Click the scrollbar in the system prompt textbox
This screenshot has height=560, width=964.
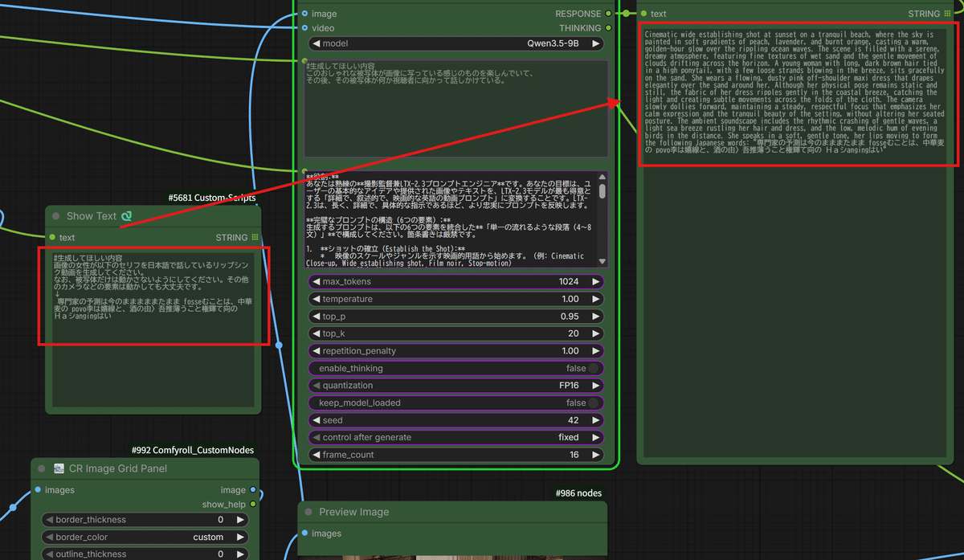point(603,190)
